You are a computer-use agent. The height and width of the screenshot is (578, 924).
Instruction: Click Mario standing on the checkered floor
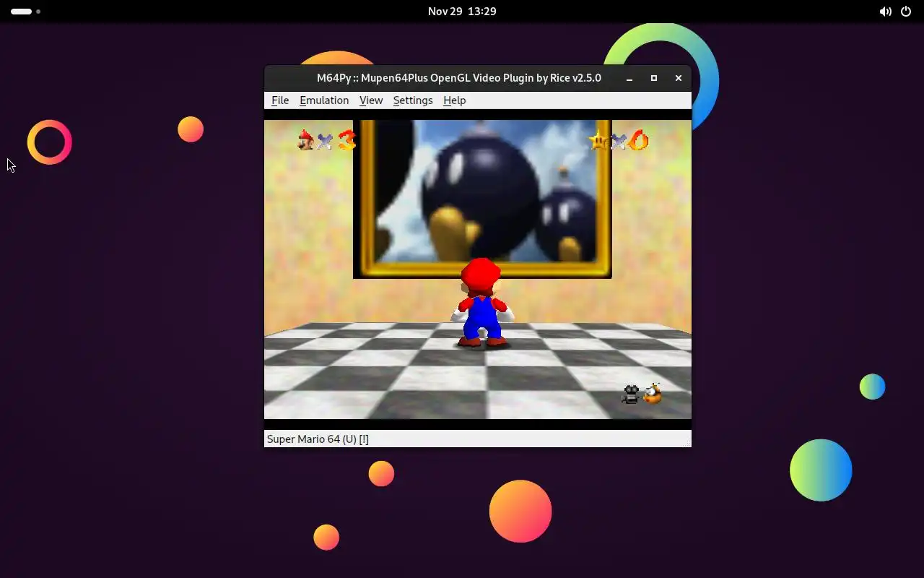pos(482,303)
